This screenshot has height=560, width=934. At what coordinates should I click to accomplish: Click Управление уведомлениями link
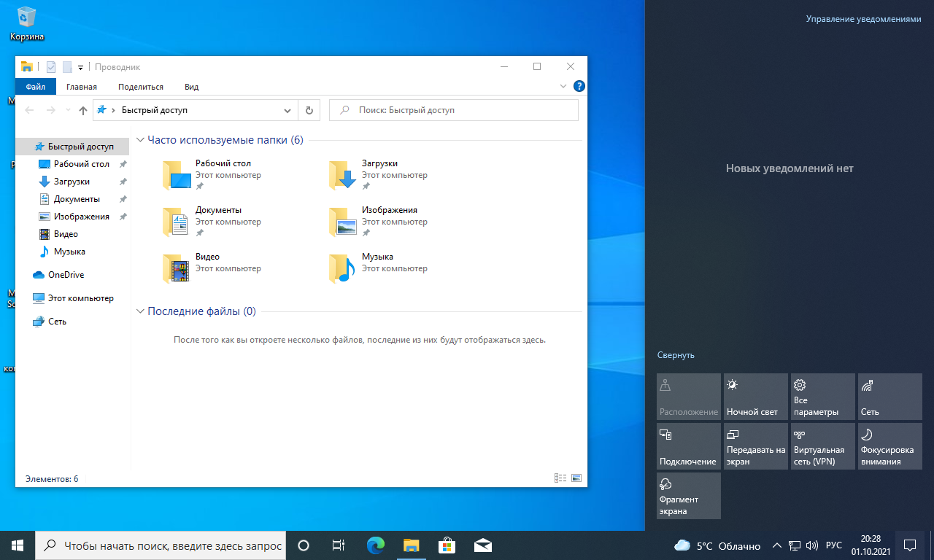click(x=863, y=20)
